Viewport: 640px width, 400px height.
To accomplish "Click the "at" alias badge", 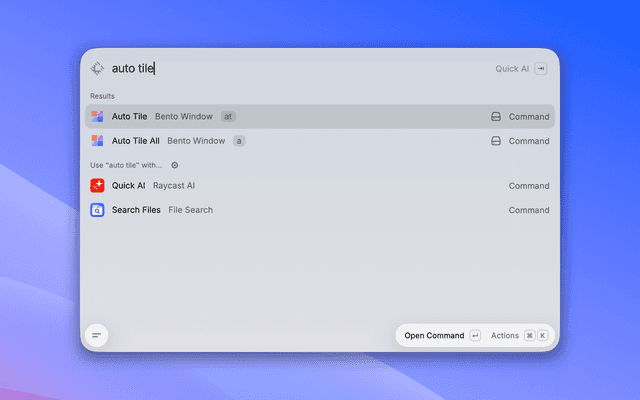I will tap(228, 116).
